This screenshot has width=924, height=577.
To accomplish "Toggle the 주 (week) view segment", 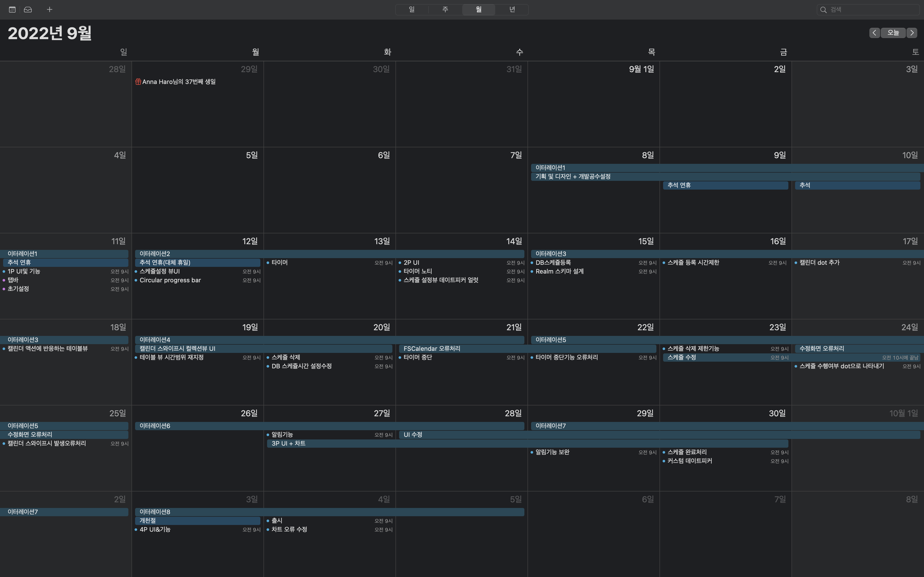I will [x=445, y=10].
